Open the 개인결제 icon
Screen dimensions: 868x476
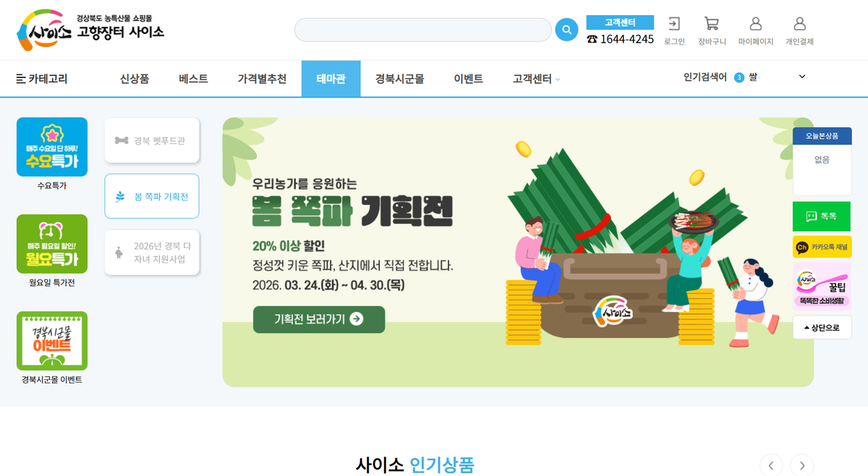pyautogui.click(x=800, y=24)
